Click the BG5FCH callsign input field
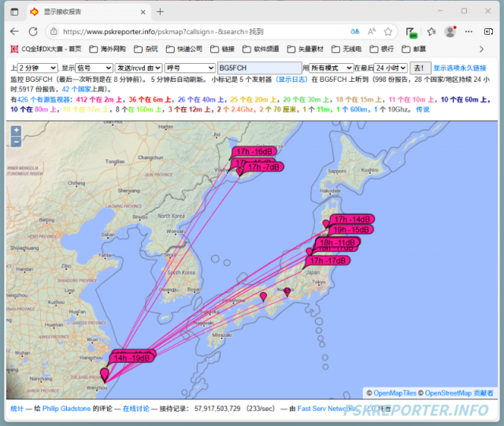Viewport: 504px width, 426px height. click(260, 69)
